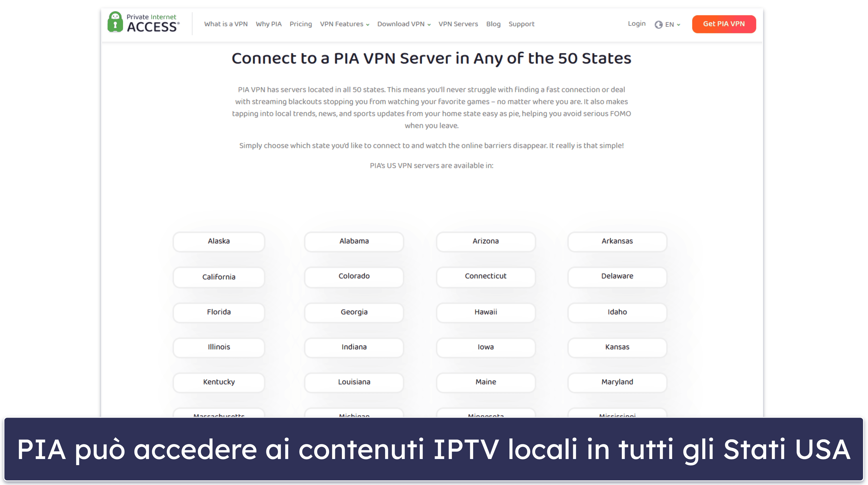Open the Blog menu item
Viewport: 868px width, 485px height.
point(493,24)
